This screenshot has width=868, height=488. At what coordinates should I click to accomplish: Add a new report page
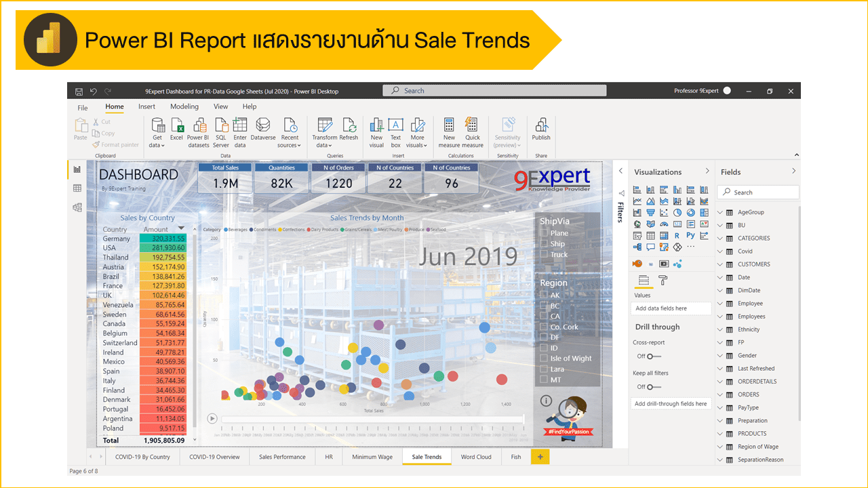(540, 457)
